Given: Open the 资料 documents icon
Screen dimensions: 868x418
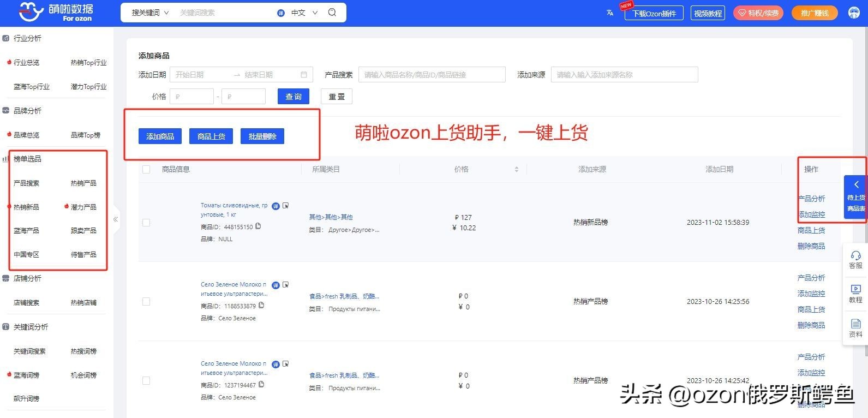Looking at the screenshot, I should tap(855, 324).
